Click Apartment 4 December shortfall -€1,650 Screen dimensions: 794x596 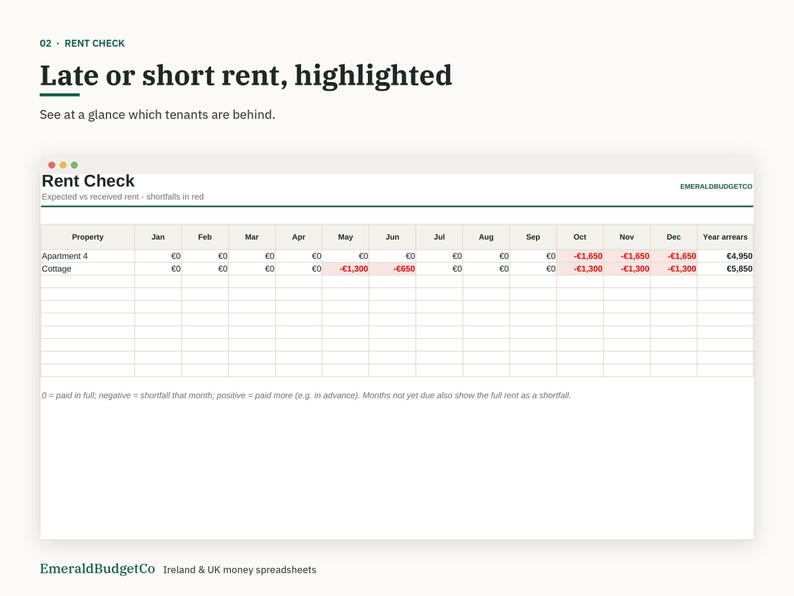(673, 256)
